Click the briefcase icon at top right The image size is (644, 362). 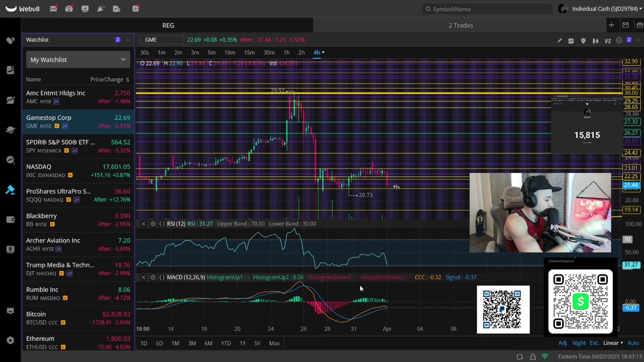pos(639,25)
